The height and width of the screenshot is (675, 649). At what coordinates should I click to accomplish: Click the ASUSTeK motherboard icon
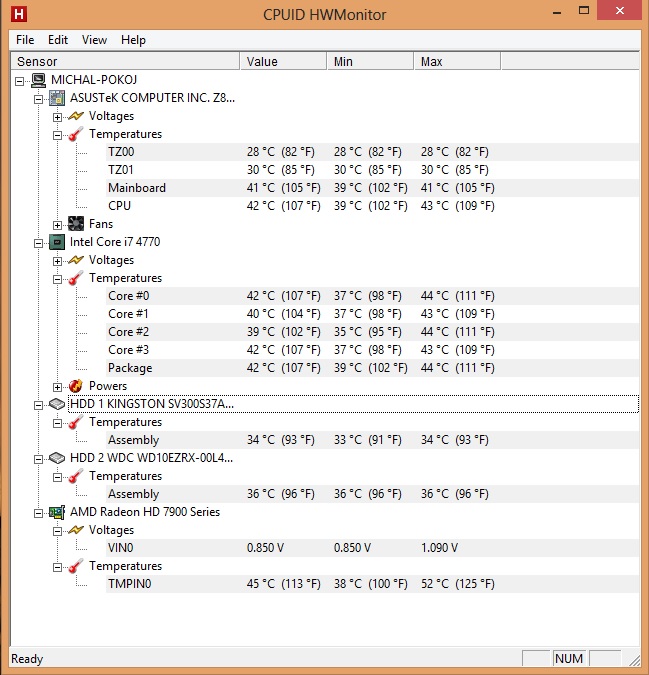[x=57, y=99]
